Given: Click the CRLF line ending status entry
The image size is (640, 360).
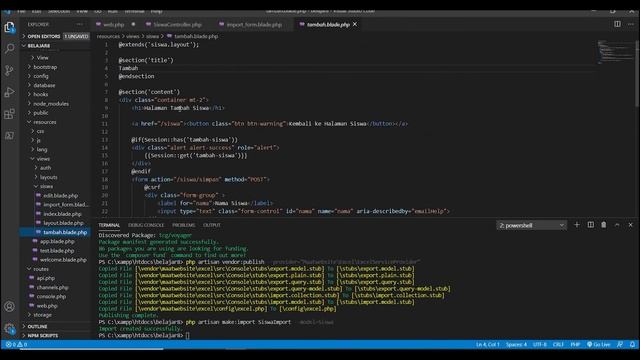Looking at the screenshot, I should 558,344.
